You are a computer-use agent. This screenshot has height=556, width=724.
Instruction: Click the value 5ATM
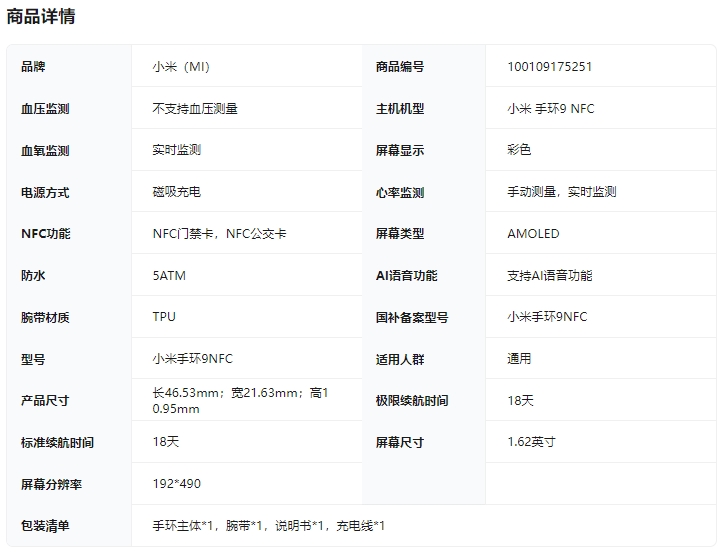click(169, 276)
